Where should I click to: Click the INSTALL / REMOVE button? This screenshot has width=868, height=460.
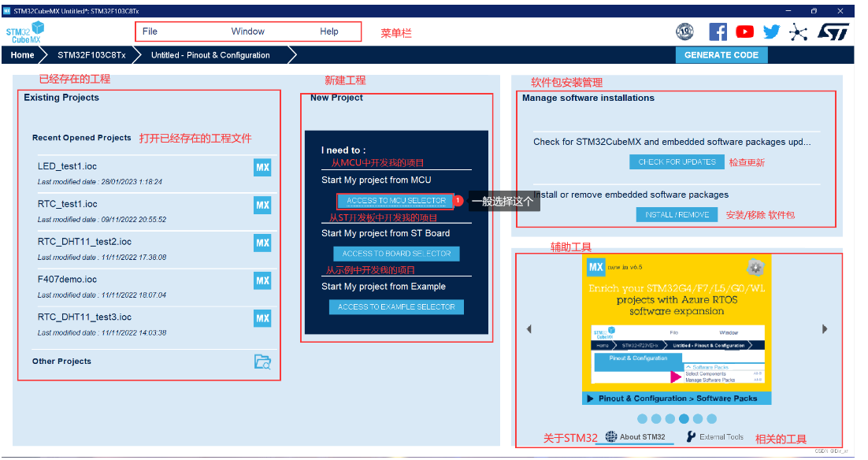click(x=677, y=215)
